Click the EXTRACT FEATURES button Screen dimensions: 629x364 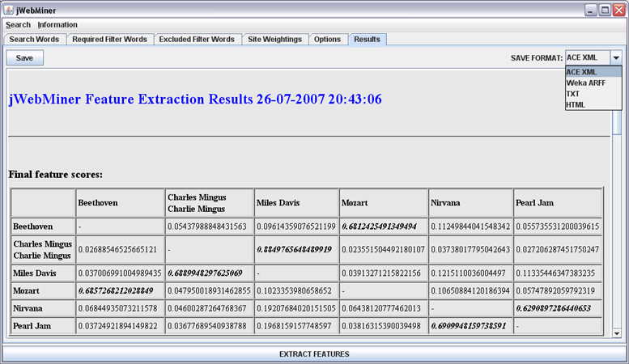[x=314, y=354]
